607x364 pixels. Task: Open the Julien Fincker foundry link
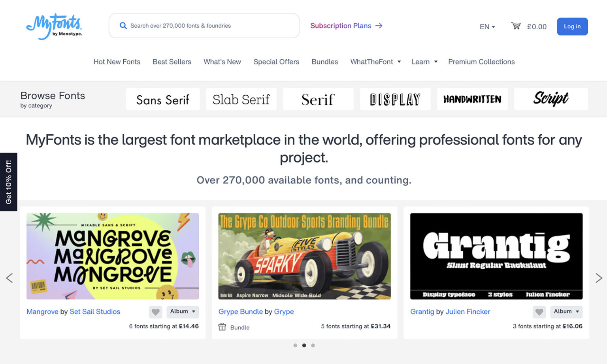[x=468, y=312]
